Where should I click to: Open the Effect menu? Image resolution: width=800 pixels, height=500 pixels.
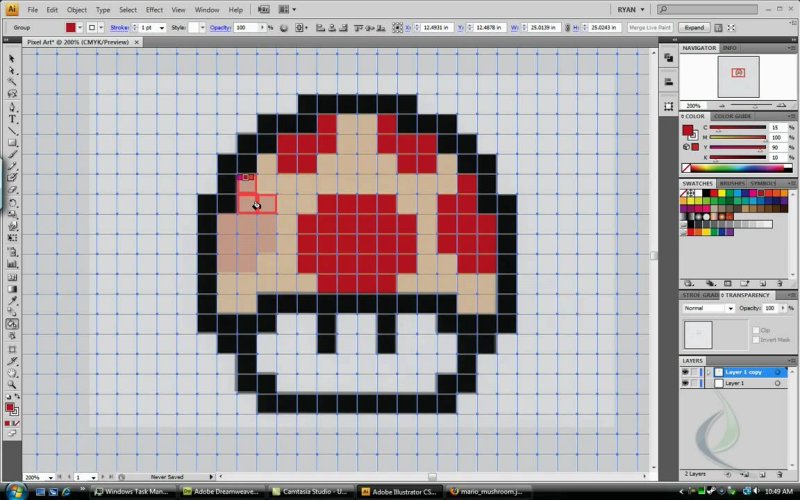(x=154, y=10)
